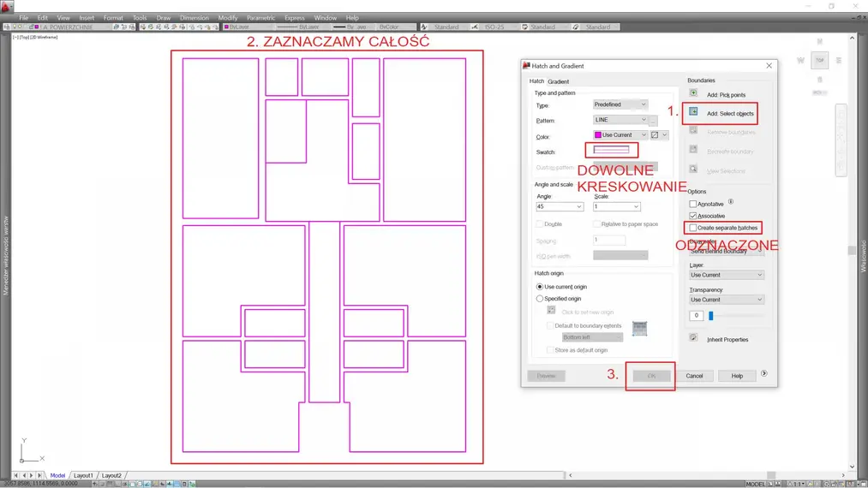Click the Recreate boundary icon

tap(693, 149)
